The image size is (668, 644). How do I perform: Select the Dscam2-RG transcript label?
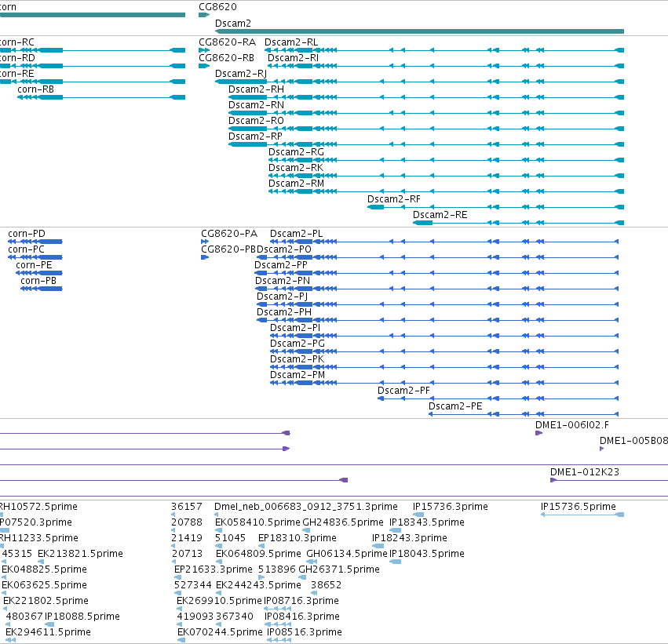point(296,152)
